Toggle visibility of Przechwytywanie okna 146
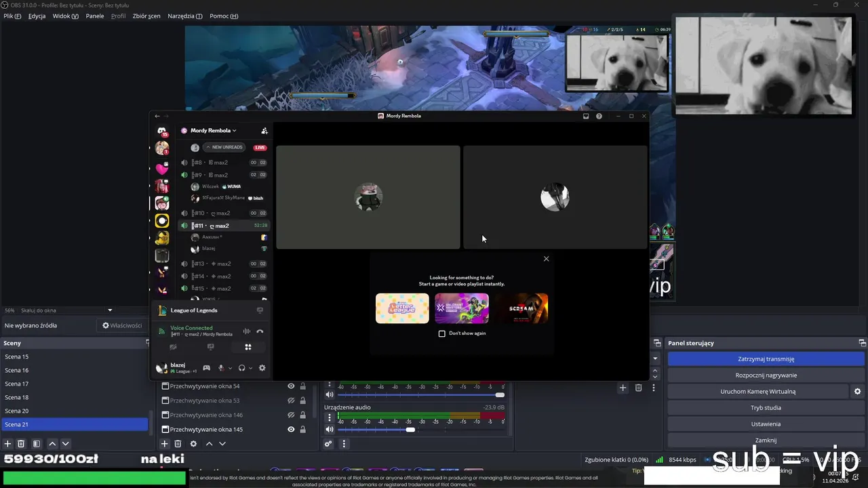 (x=291, y=415)
